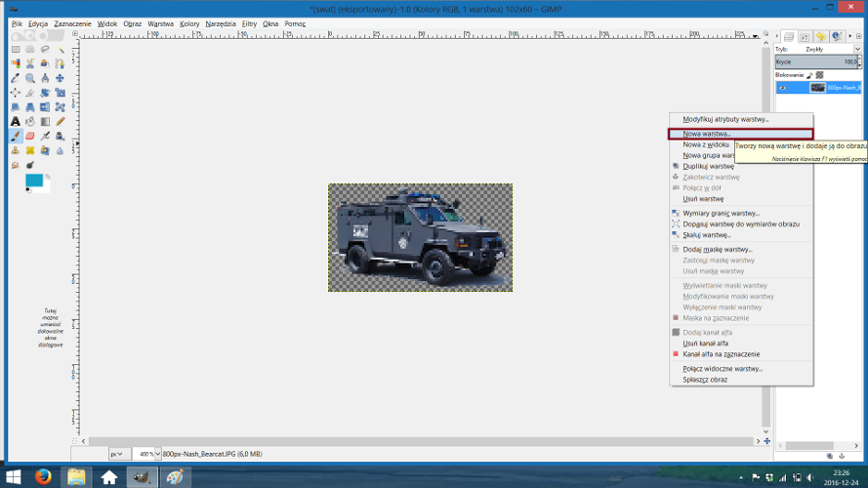
Task: Select the Bucket Fill tool
Action: pos(30,121)
